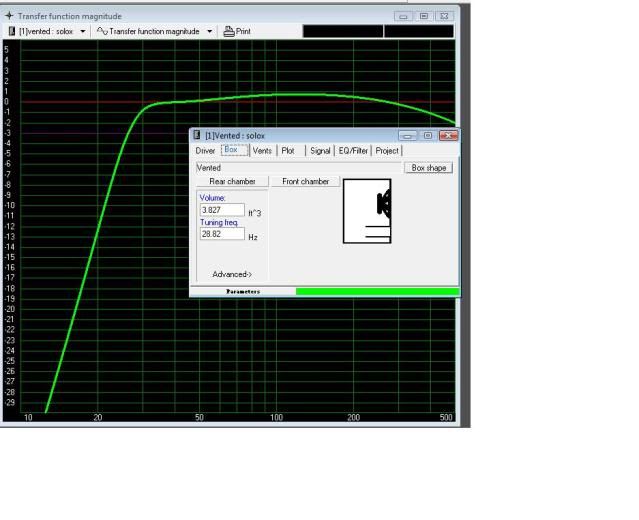Click the Rear chamber button
The height and width of the screenshot is (520, 639).
coord(232,181)
